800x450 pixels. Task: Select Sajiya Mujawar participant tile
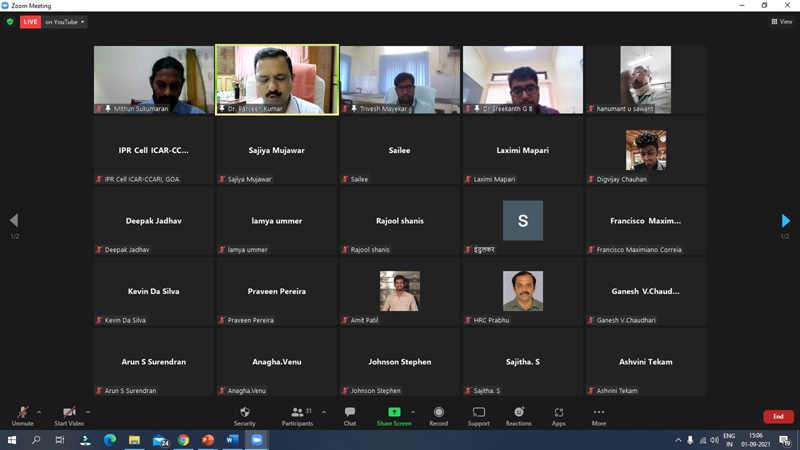pos(277,150)
